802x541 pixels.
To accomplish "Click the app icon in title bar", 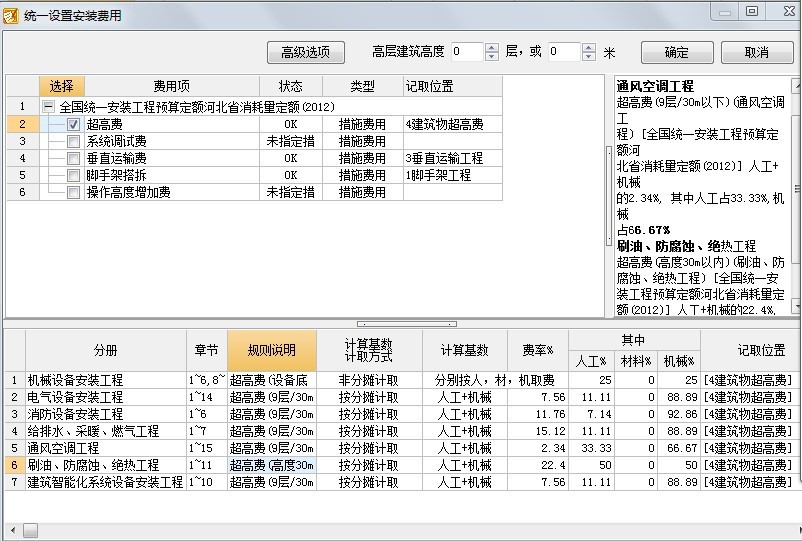I will click(11, 15).
